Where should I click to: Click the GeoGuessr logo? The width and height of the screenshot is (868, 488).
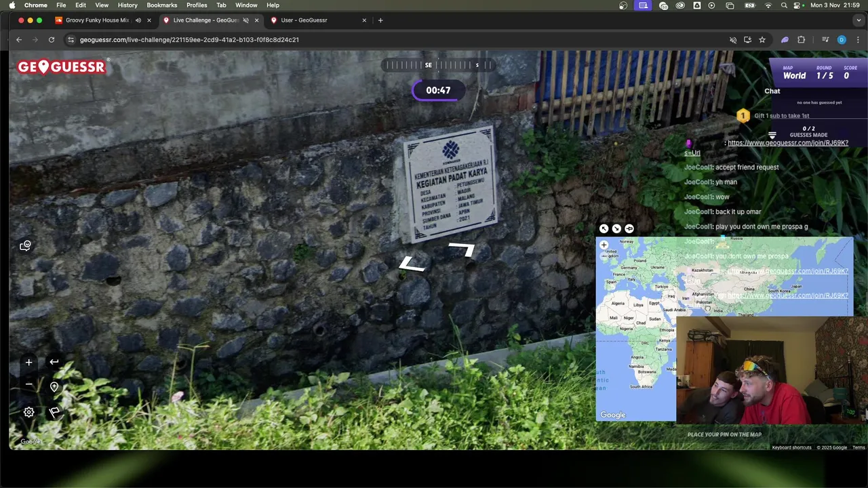[62, 66]
